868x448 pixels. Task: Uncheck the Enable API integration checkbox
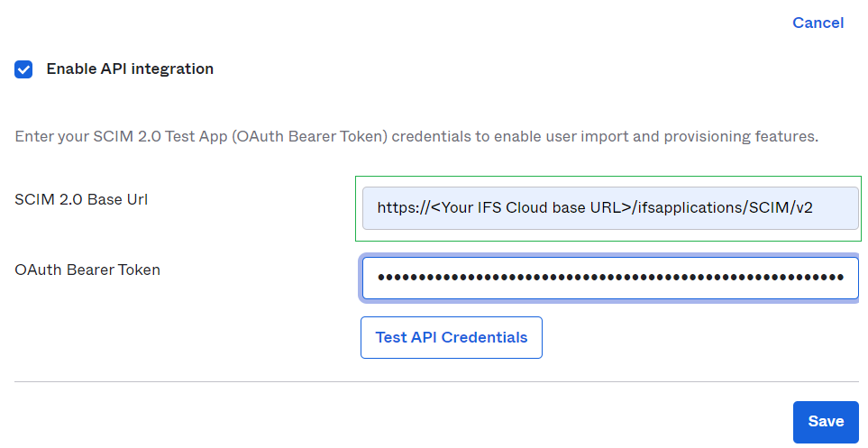pos(23,69)
